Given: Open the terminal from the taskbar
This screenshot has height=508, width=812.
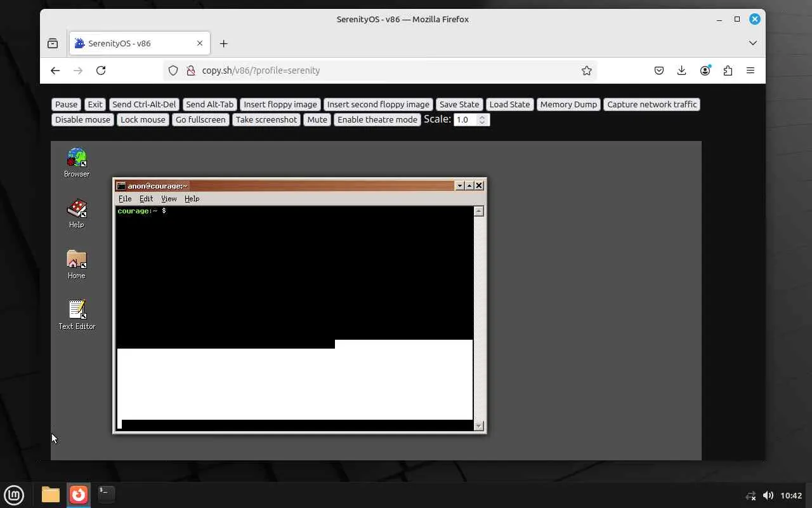Looking at the screenshot, I should [x=106, y=493].
